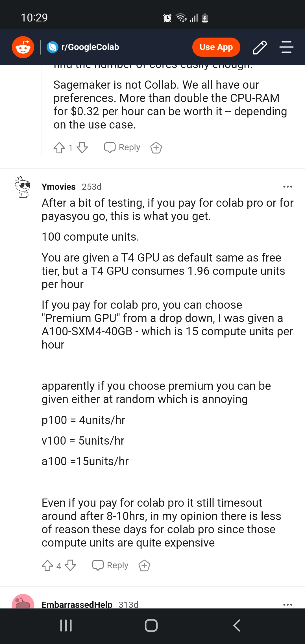Open the hamburger menu icon
This screenshot has width=305, height=644.
click(286, 47)
